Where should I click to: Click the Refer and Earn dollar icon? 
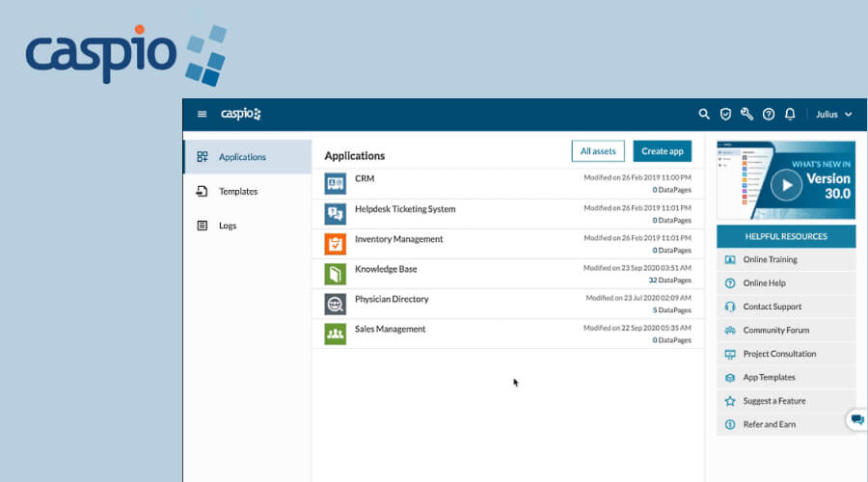[x=730, y=424]
